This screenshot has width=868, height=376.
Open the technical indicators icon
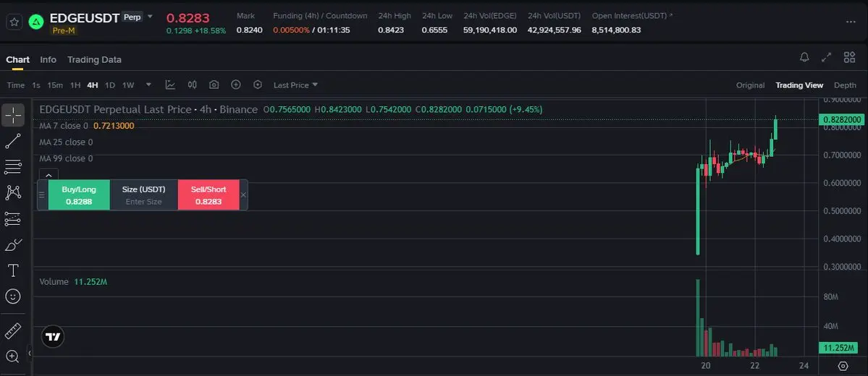[x=171, y=85]
